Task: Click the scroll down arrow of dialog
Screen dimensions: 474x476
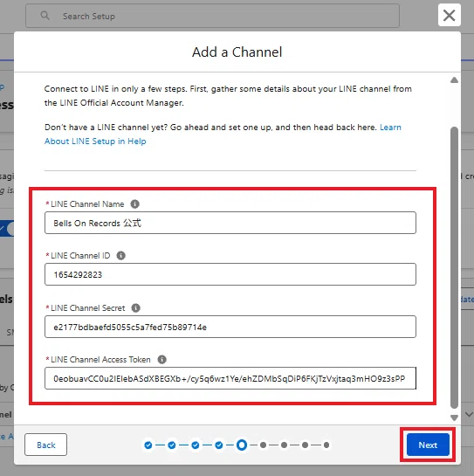Action: pos(454,417)
